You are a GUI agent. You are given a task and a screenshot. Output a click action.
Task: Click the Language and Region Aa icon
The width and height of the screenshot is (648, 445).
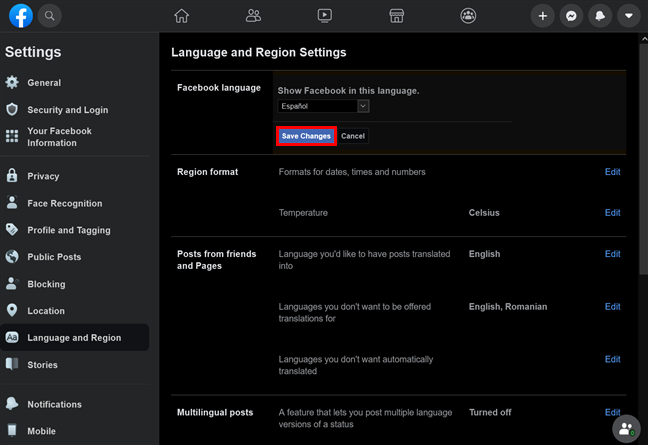click(12, 337)
